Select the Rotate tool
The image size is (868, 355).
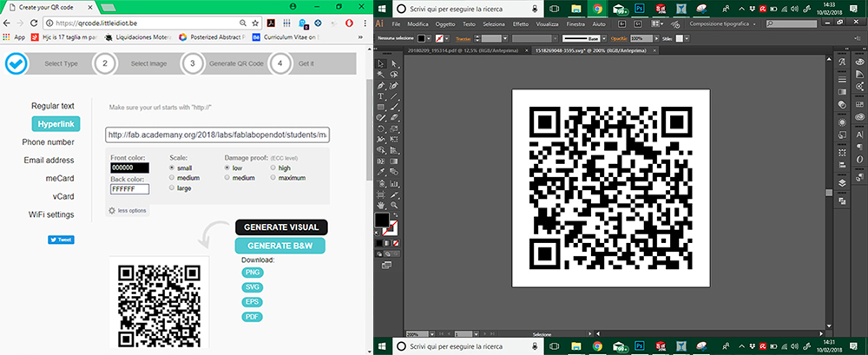tap(381, 128)
